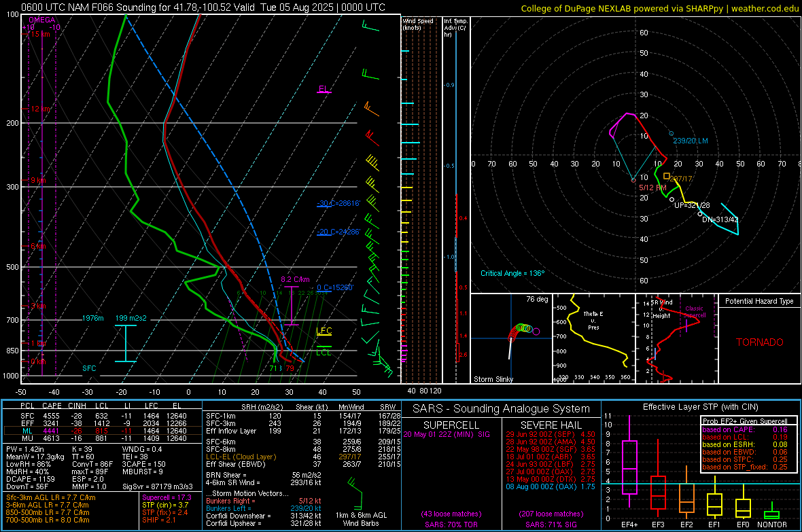This screenshot has width=802, height=532.
Task: Click the College of DuPage NEXLAB credit line
Action: click(x=659, y=8)
